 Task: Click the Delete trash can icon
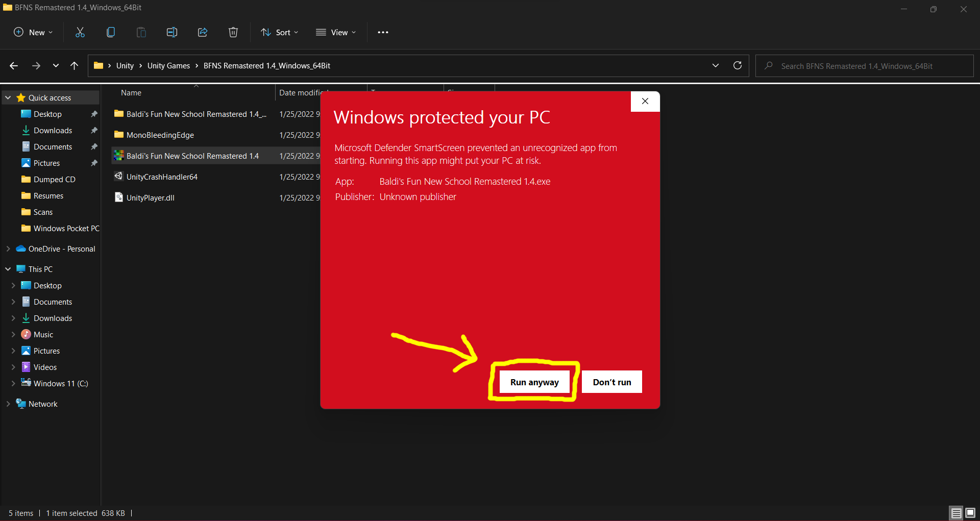tap(233, 32)
